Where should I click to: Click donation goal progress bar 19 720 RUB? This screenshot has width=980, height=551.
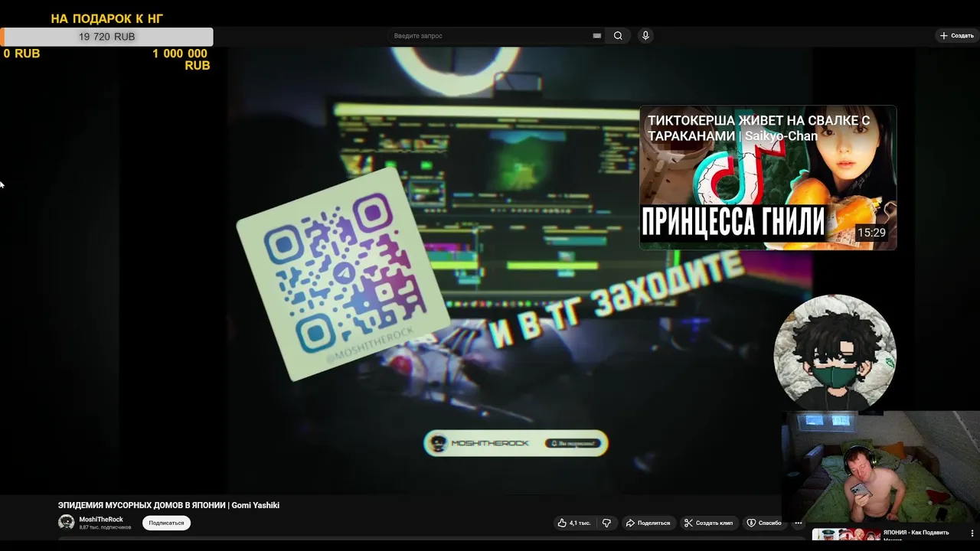click(106, 37)
